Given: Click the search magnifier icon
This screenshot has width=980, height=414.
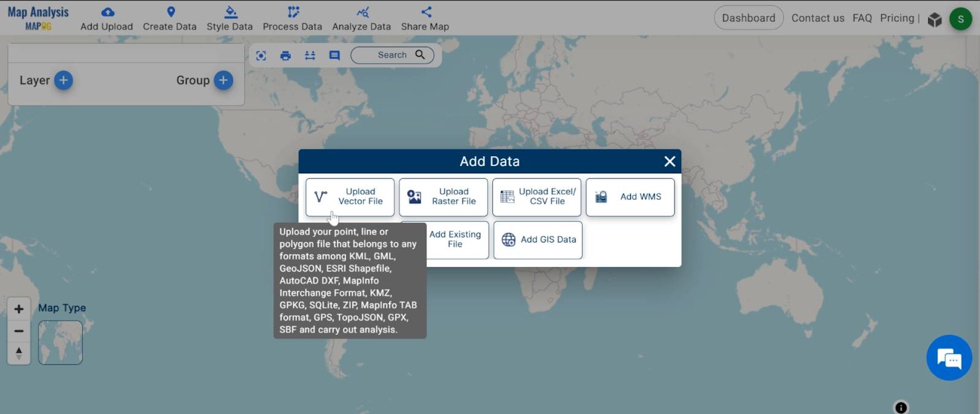Looking at the screenshot, I should 420,55.
